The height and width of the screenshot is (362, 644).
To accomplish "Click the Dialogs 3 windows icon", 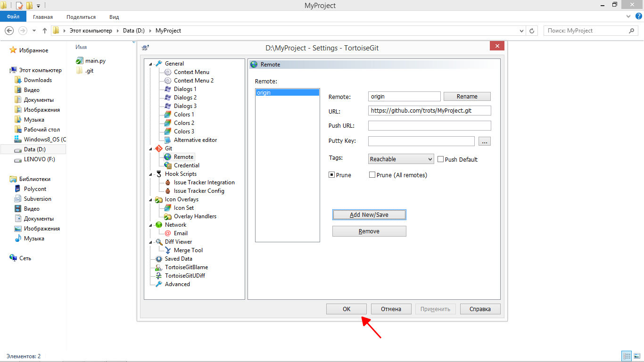I will [168, 106].
